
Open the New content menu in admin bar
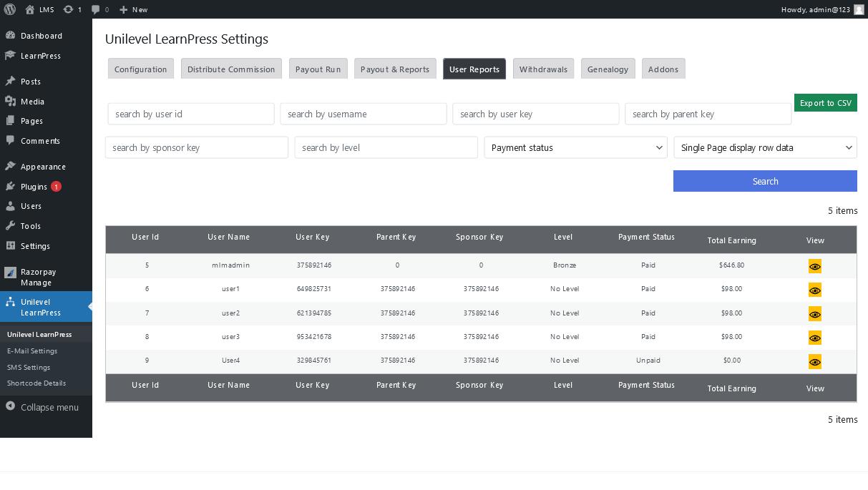(x=133, y=9)
